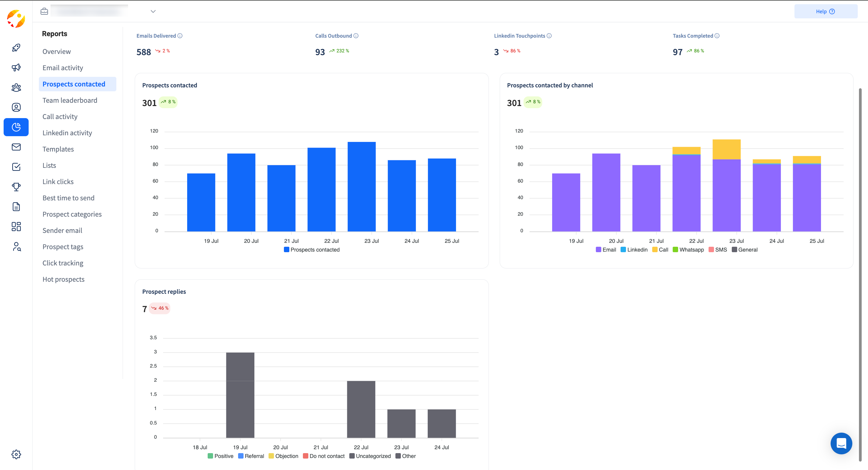
Task: Open the Overview report
Action: (x=57, y=52)
